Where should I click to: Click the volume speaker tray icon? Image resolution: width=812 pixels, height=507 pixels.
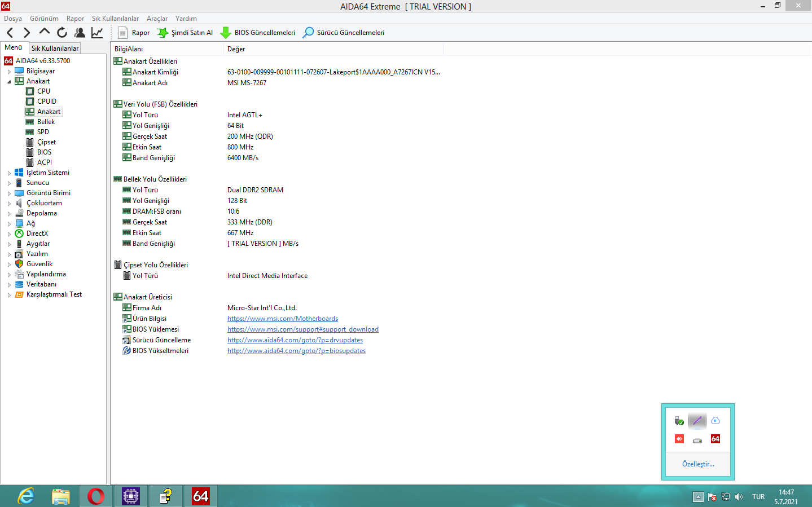coord(739,497)
